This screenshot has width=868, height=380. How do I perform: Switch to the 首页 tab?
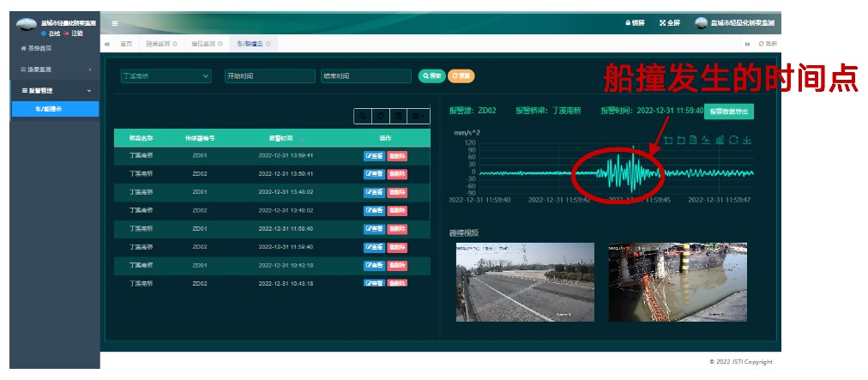[126, 44]
